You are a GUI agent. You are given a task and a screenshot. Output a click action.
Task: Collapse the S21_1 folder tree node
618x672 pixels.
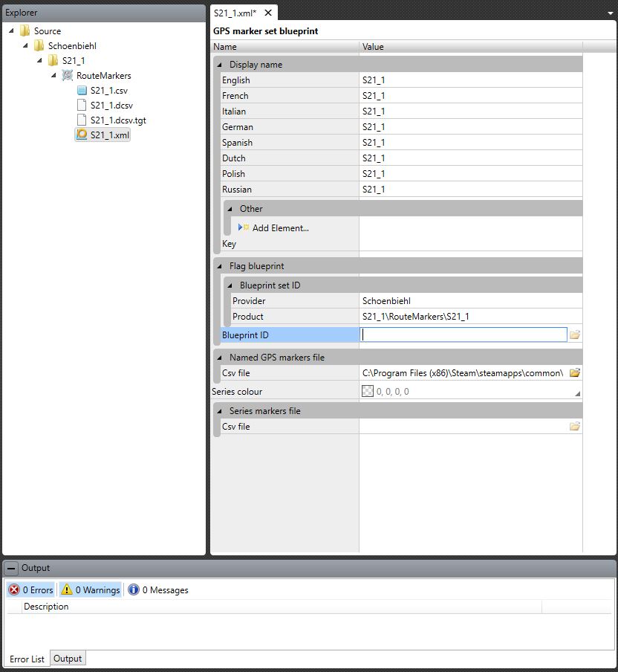(39, 60)
